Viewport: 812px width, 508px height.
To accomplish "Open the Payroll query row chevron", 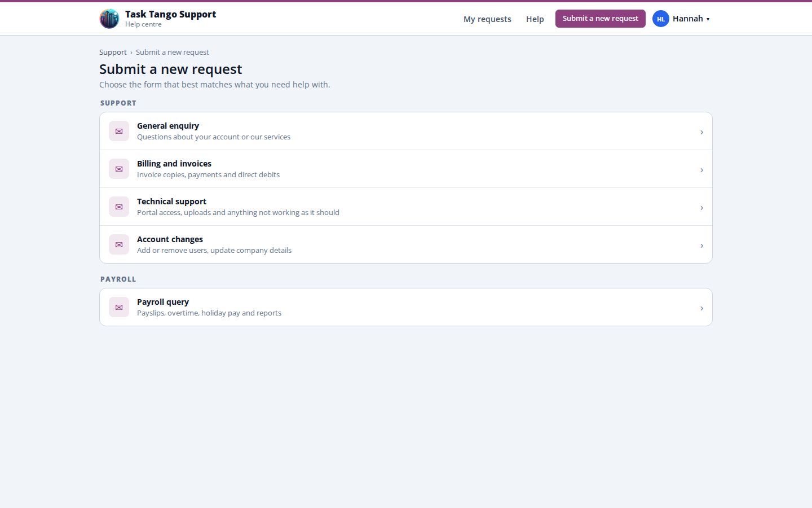I will click(x=701, y=308).
